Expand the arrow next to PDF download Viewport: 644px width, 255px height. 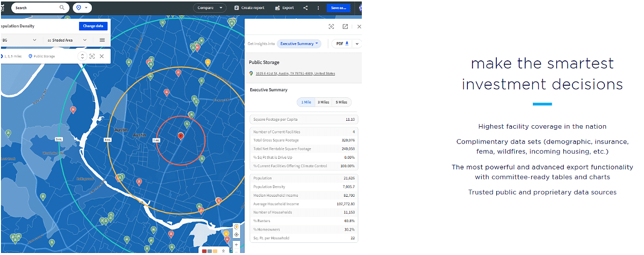(x=357, y=44)
